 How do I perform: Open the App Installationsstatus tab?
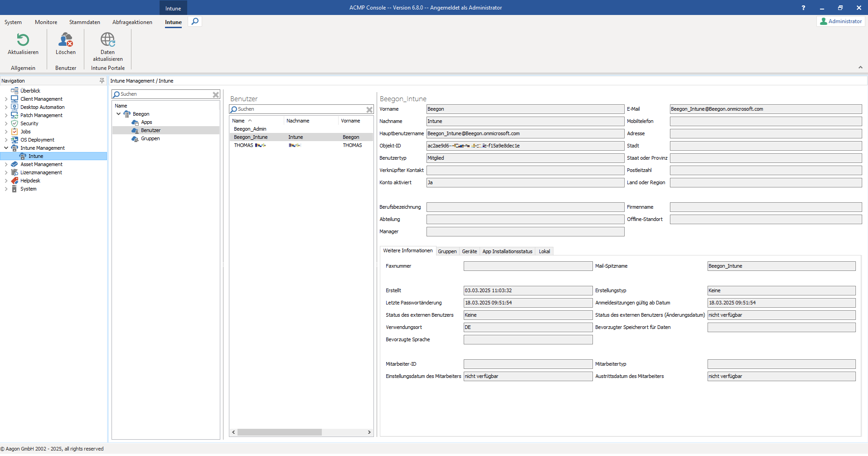tap(507, 251)
